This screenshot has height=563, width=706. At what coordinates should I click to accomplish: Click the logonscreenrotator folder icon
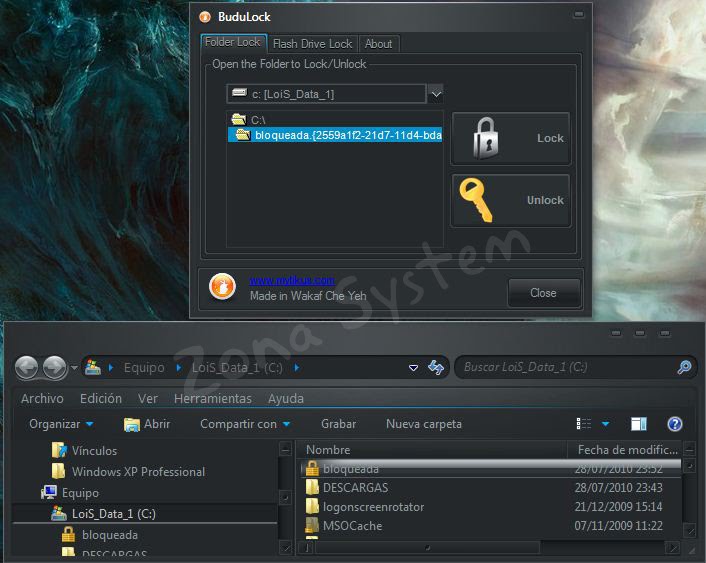[312, 506]
